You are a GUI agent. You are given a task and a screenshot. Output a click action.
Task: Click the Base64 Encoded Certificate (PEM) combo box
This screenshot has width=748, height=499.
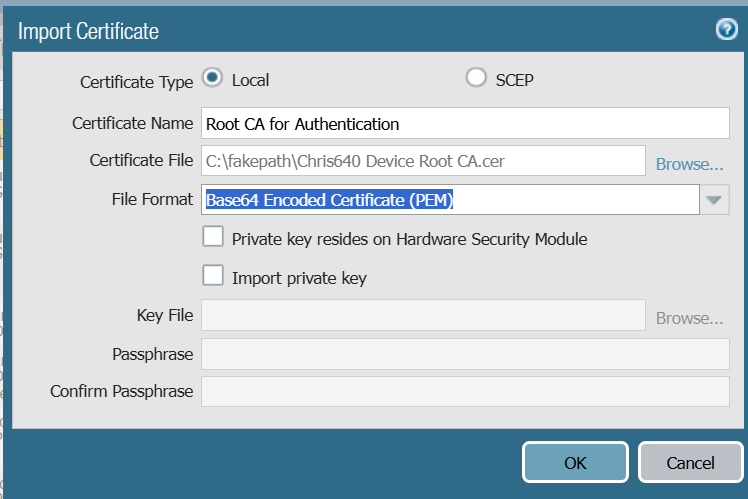point(450,200)
